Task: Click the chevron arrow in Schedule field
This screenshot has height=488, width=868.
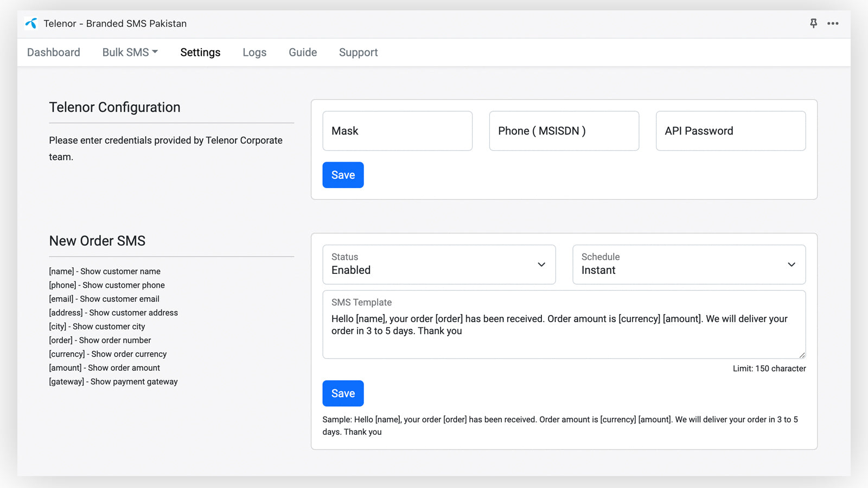Action: click(792, 265)
